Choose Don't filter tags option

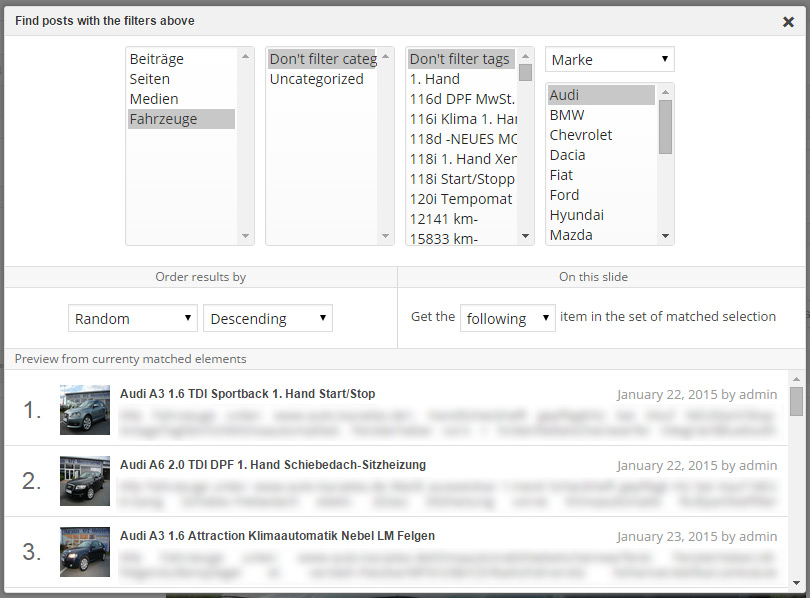click(x=462, y=59)
